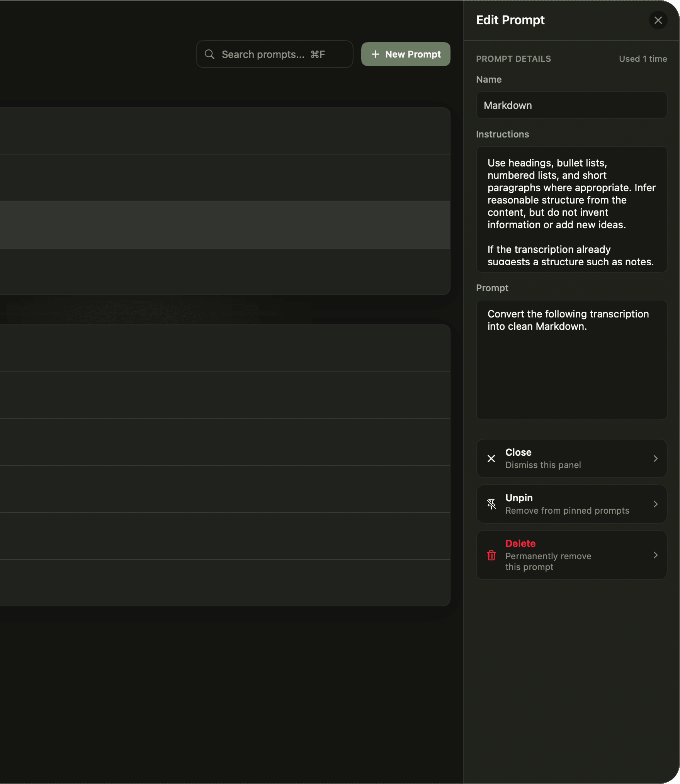The height and width of the screenshot is (784, 680).
Task: Click the red trash icon beside Delete
Action: [491, 555]
